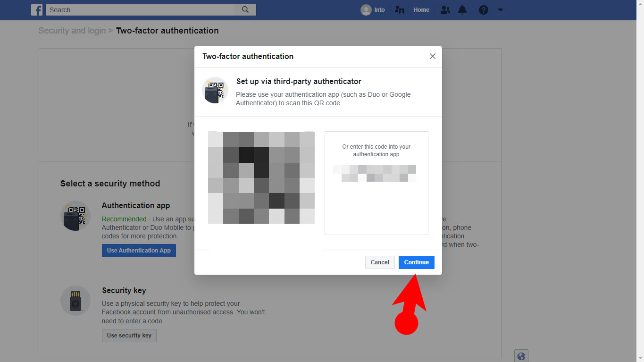Expand the account dropdown arrow

(x=501, y=10)
